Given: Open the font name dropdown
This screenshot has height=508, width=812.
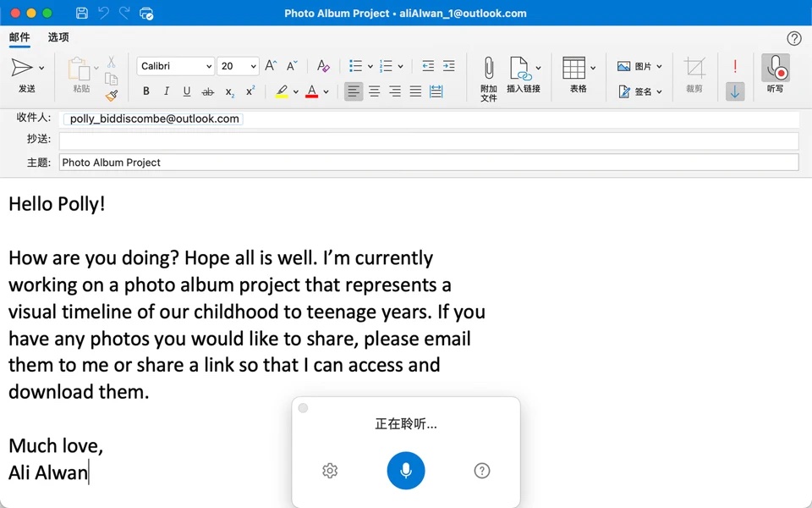Looking at the screenshot, I should (208, 65).
